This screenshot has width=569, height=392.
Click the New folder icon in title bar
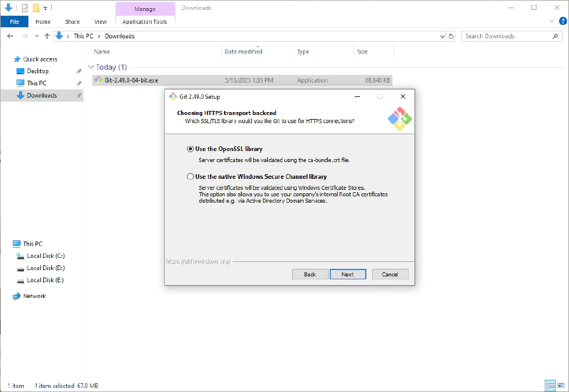pyautogui.click(x=36, y=8)
